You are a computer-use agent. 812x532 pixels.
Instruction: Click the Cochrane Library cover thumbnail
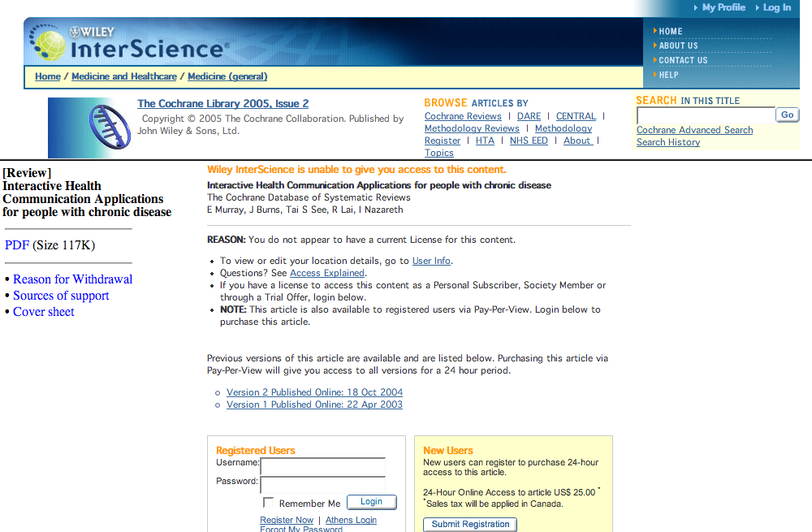pyautogui.click(x=89, y=128)
